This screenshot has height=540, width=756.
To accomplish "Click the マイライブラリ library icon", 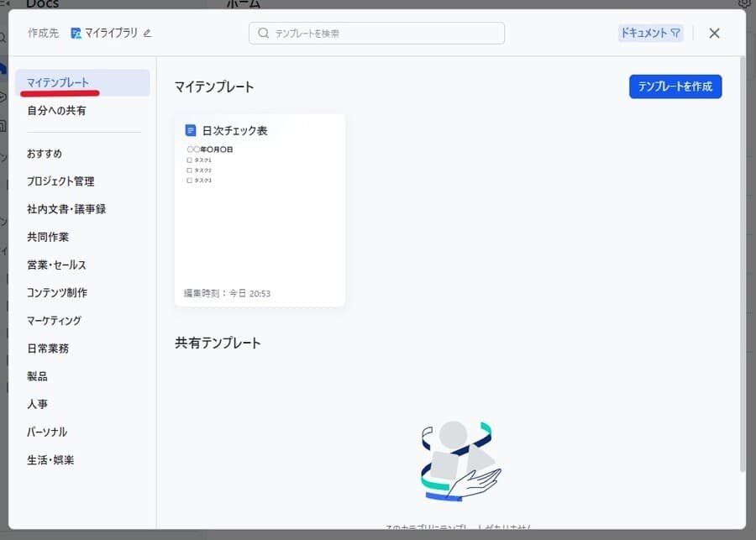I will point(76,33).
